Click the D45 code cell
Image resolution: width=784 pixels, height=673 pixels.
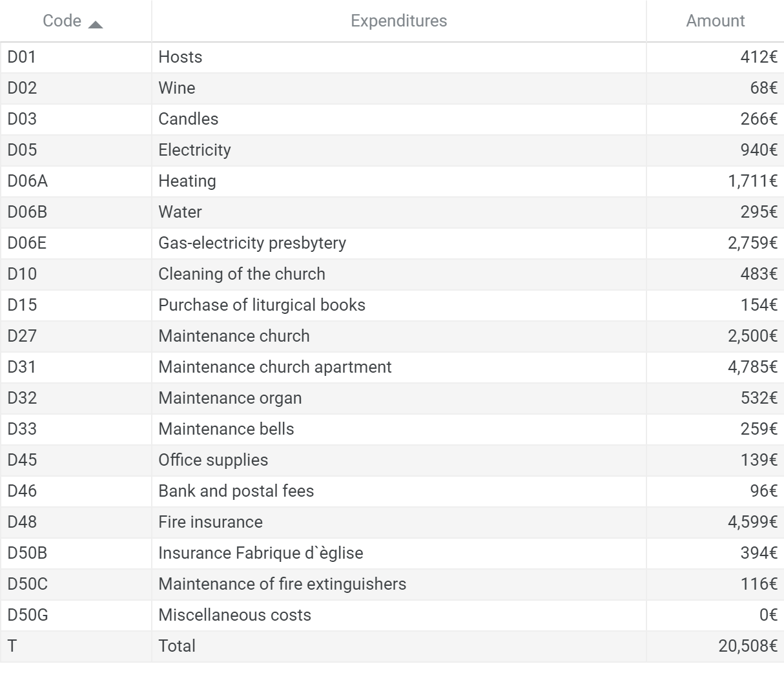pos(76,460)
